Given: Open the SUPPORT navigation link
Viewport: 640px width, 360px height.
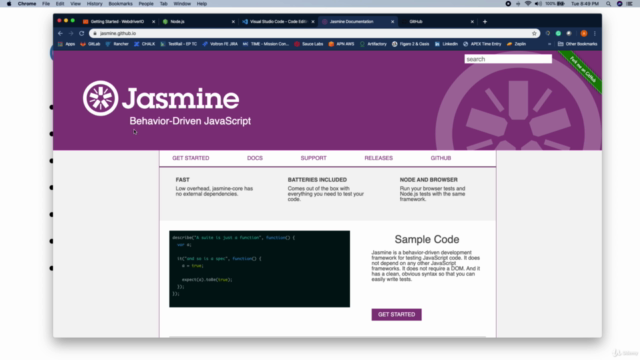Looking at the screenshot, I should (313, 158).
